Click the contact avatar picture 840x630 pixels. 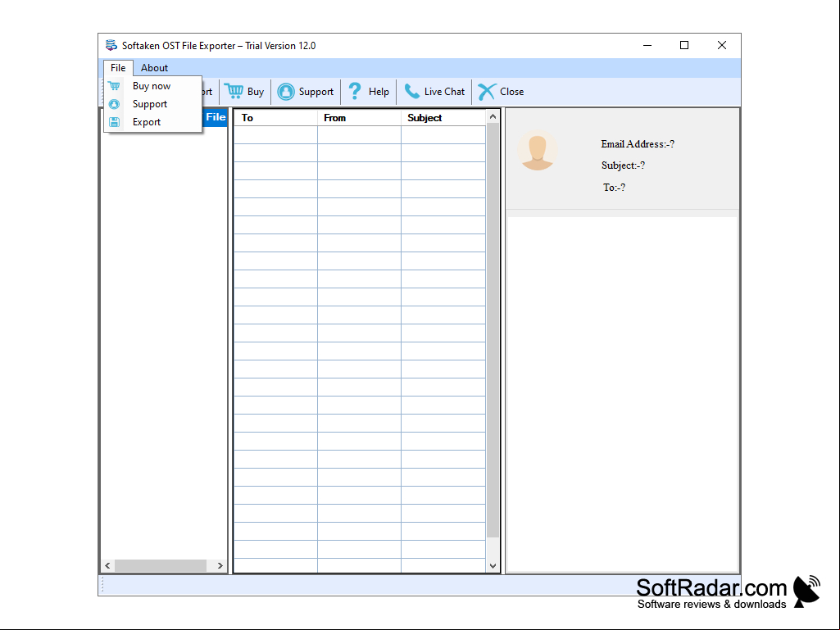[x=538, y=151]
